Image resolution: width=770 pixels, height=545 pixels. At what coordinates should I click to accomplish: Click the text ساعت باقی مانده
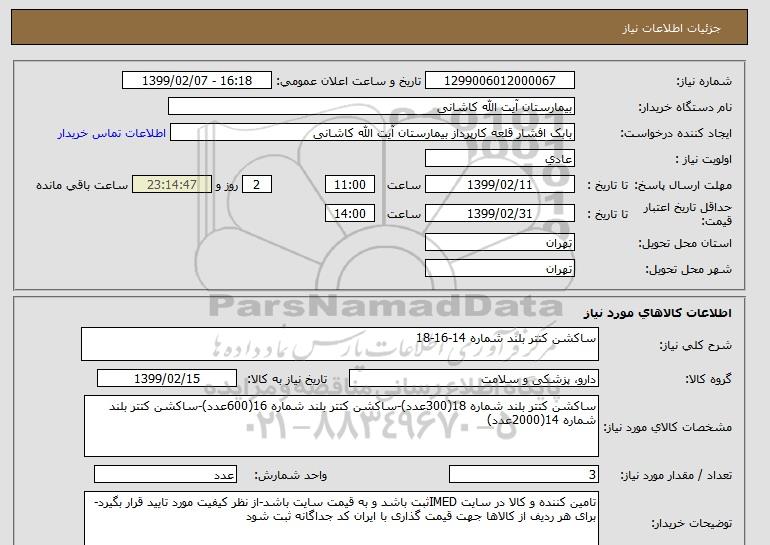(x=82, y=185)
